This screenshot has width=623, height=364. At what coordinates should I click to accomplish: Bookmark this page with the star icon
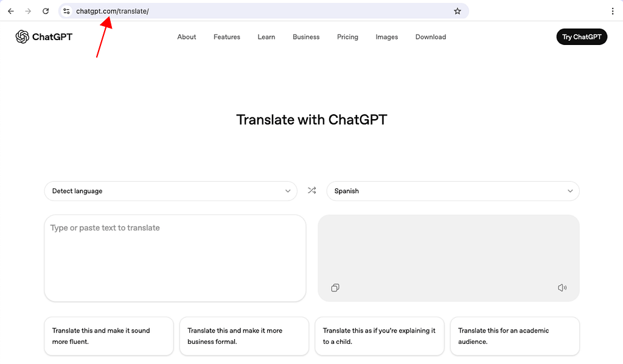[458, 11]
